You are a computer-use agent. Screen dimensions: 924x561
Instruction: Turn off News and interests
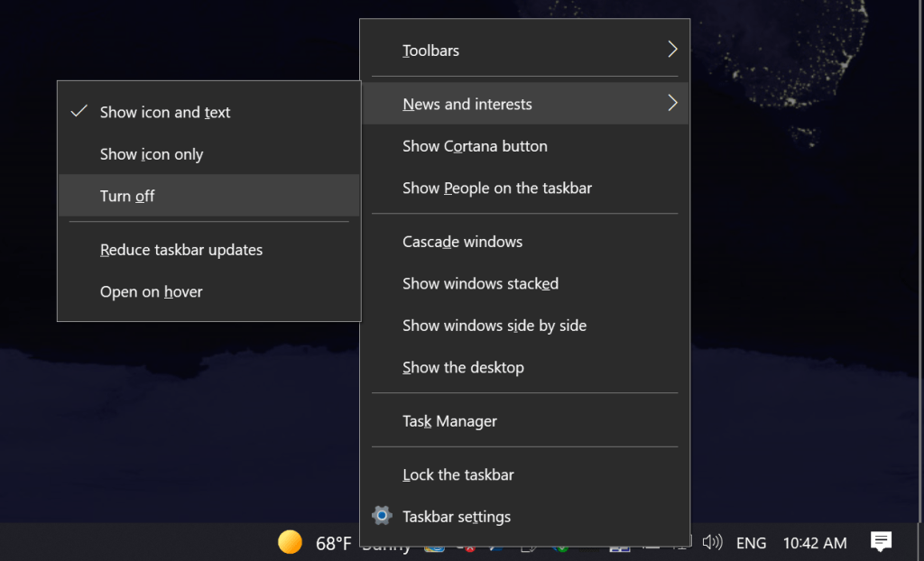pyautogui.click(x=127, y=196)
